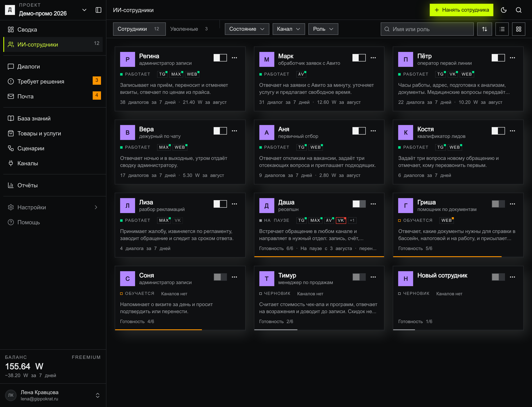Open Диалоги in the sidebar
Screen dimensions: 532x407
tap(53, 67)
